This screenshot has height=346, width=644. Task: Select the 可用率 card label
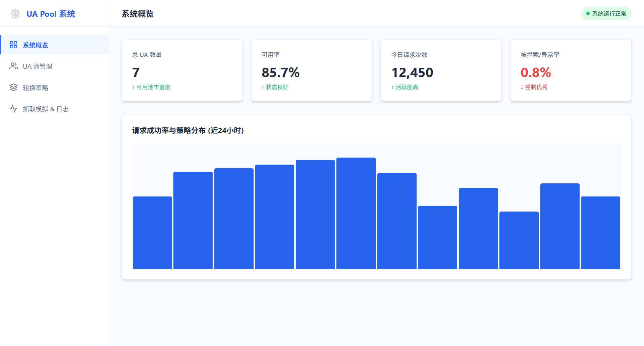(271, 55)
